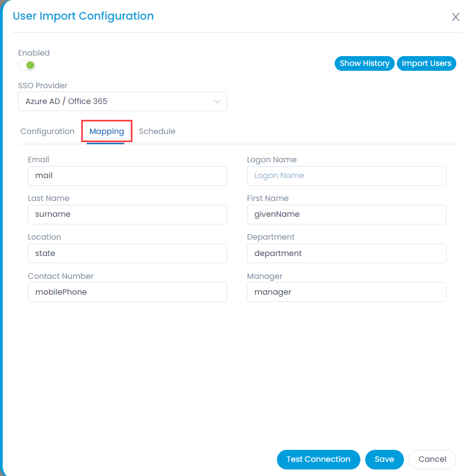The image size is (471, 476).
Task: Edit the Contact Number field mobilePhone
Action: point(128,292)
